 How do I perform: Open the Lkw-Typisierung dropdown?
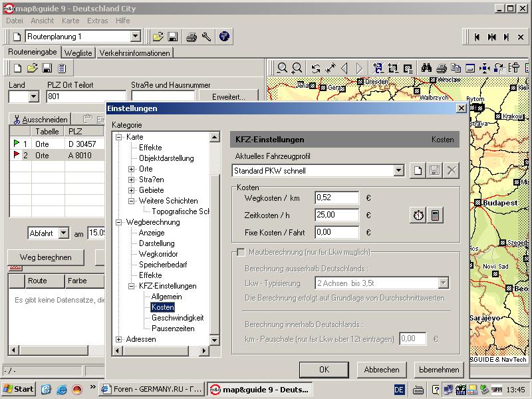pyautogui.click(x=443, y=283)
